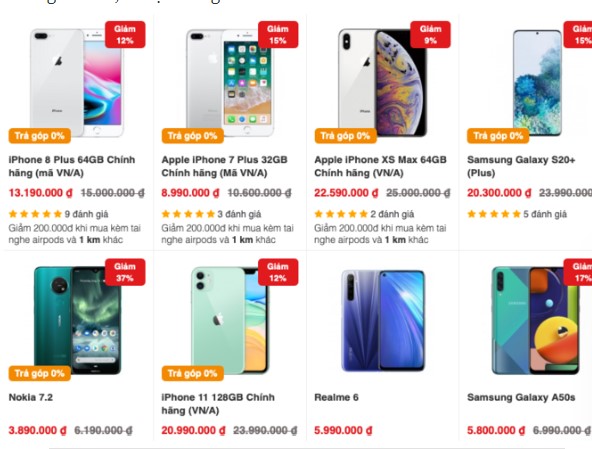
Task: Open the iPhone XS Max 64GB product image
Action: (x=382, y=83)
